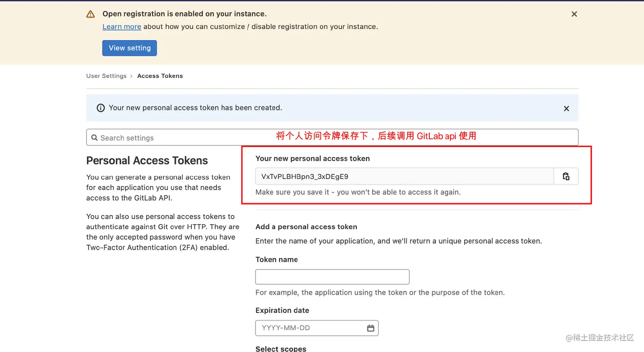The height and width of the screenshot is (352, 644).
Task: Click the 'For example, the application' hint text
Action: click(x=380, y=292)
